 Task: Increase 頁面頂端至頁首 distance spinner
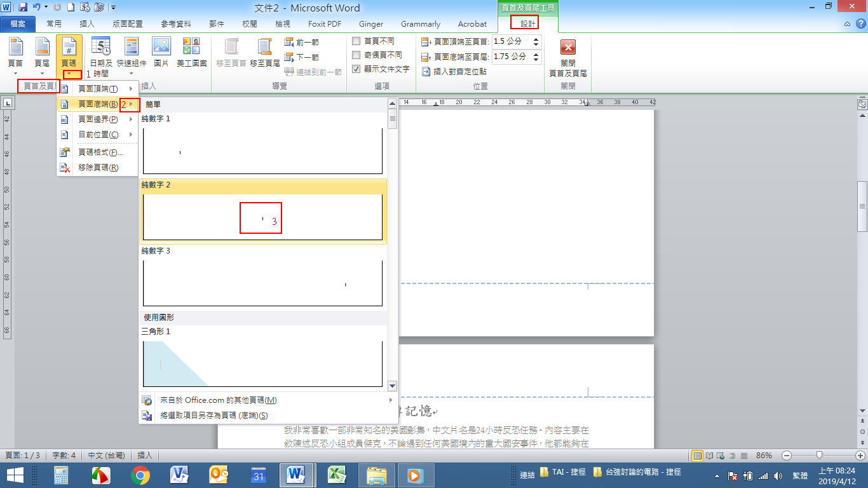(x=536, y=39)
